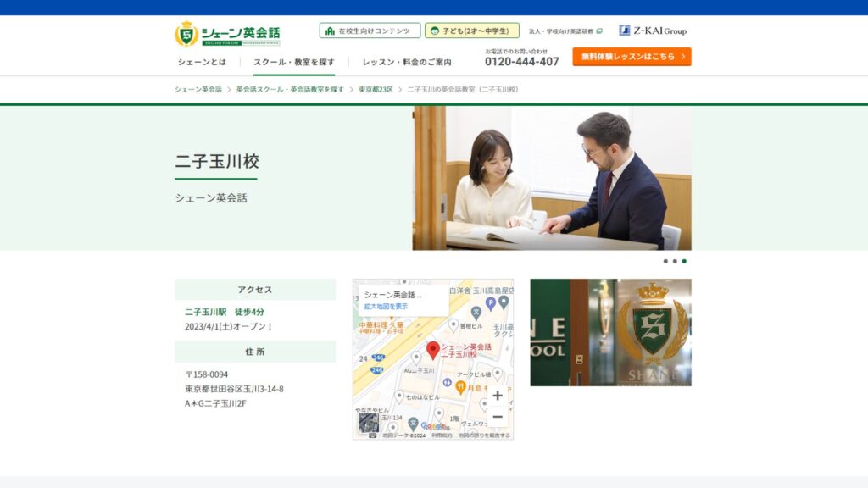Go to 英会話スクール・英会話教室を探す breadcrumb
868x488 pixels.
click(290, 89)
